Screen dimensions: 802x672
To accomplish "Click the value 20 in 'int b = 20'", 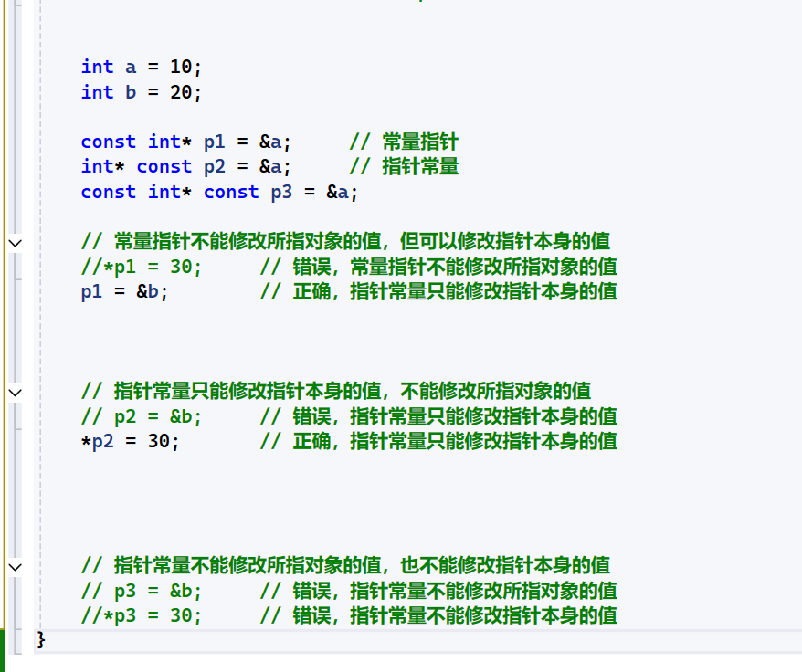I will pos(181,92).
